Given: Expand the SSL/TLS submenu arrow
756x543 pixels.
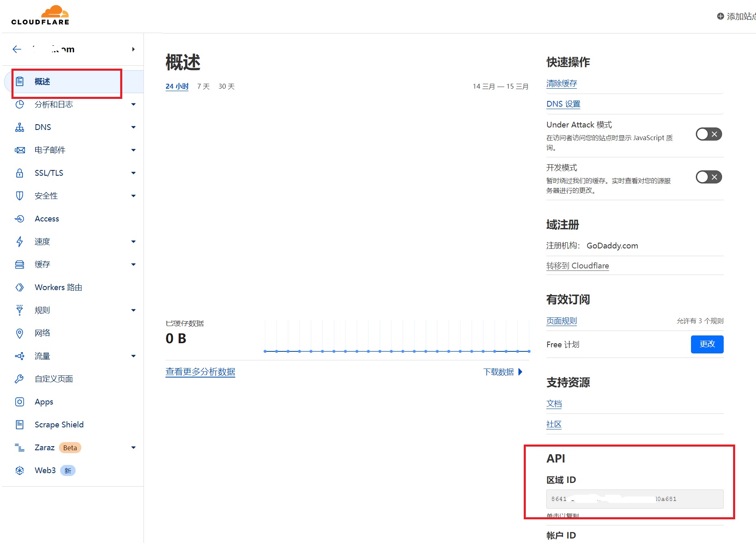Looking at the screenshot, I should pyautogui.click(x=133, y=173).
